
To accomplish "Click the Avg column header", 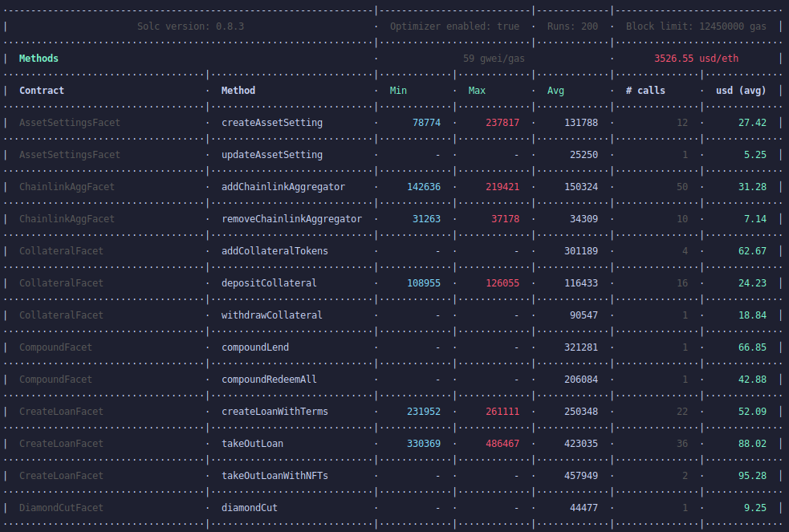I will 555,91.
